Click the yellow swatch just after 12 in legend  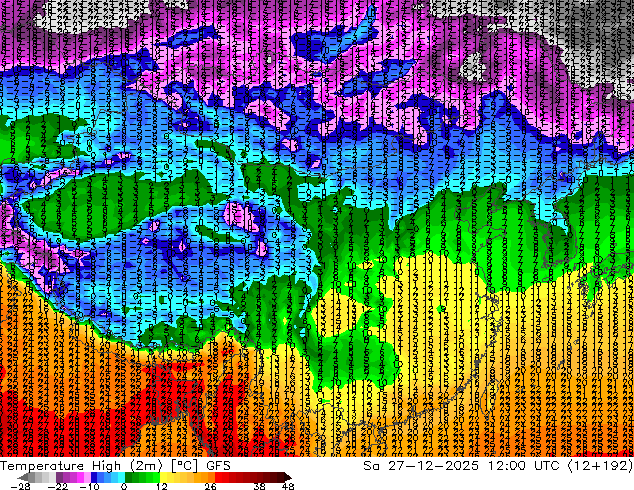[x=163, y=477]
